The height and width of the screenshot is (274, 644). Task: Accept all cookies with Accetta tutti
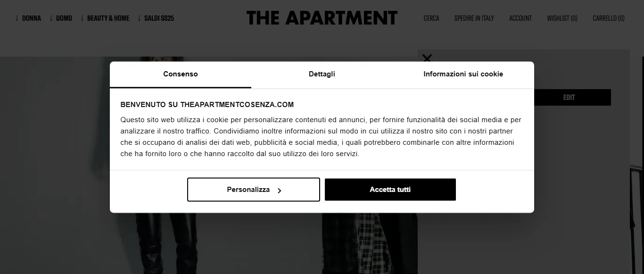390,189
